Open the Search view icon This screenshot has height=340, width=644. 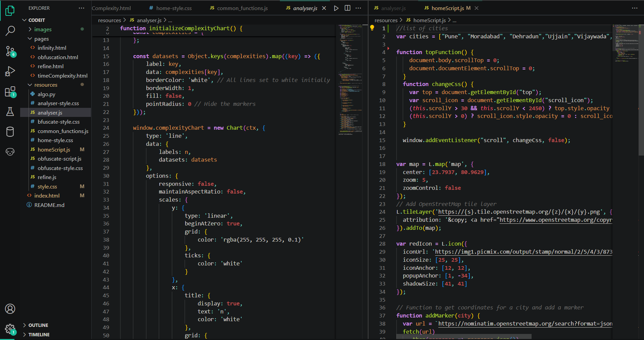pos(10,31)
